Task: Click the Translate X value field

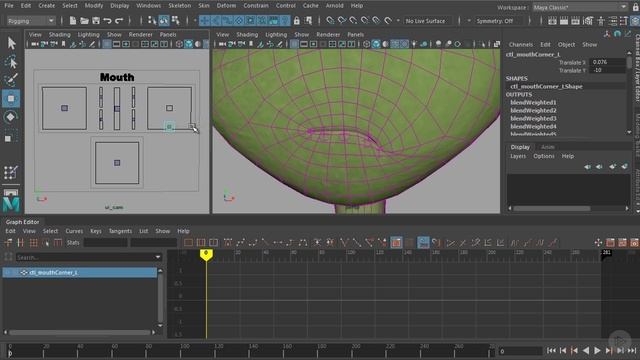Action: [608, 62]
